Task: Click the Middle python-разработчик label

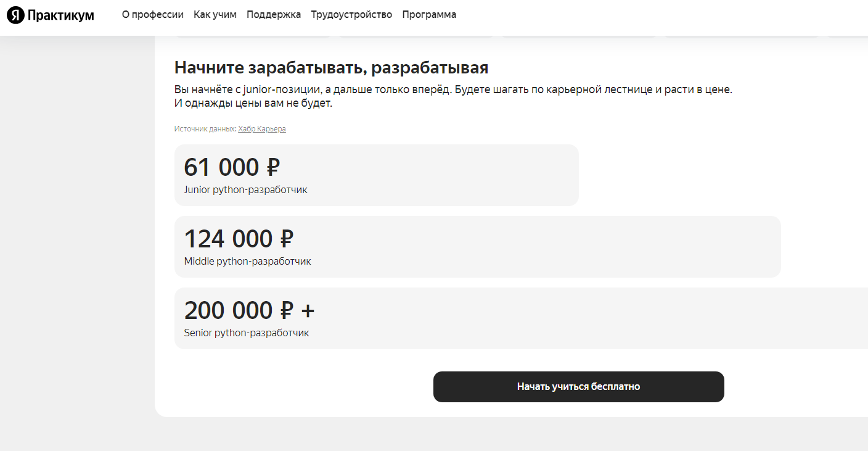Action: [x=247, y=262]
